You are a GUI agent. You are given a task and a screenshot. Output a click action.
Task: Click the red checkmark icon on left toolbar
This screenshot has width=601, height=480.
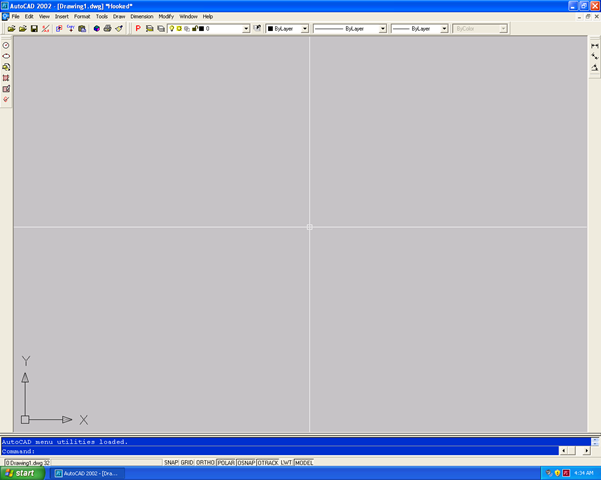(x=6, y=99)
